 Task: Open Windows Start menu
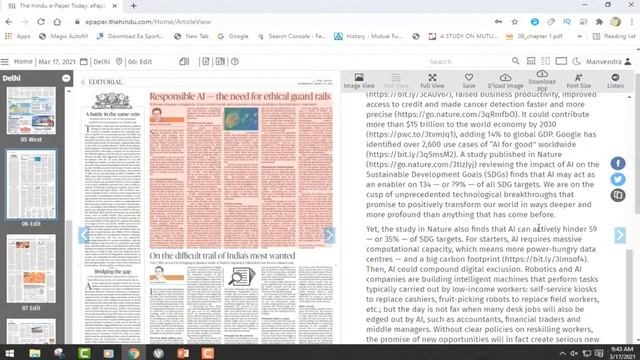coord(9,353)
